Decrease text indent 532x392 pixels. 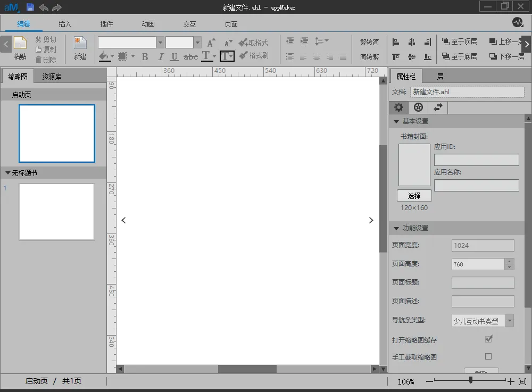click(290, 41)
